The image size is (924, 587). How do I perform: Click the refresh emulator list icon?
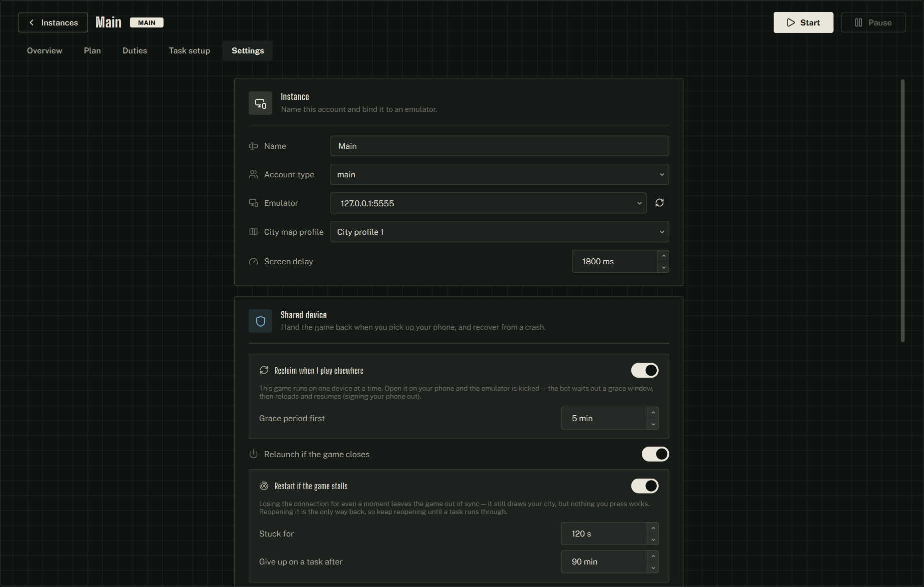tap(659, 203)
